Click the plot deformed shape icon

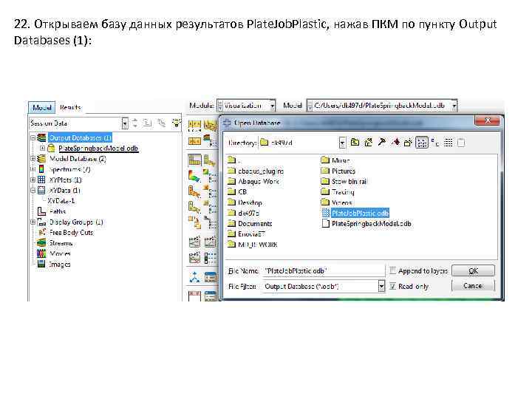click(x=210, y=160)
